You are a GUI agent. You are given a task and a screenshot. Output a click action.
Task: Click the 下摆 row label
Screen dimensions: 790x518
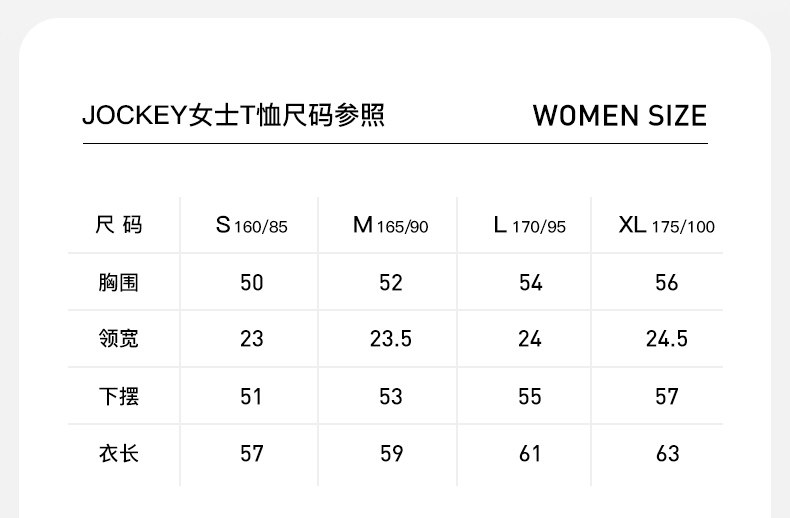pos(119,397)
